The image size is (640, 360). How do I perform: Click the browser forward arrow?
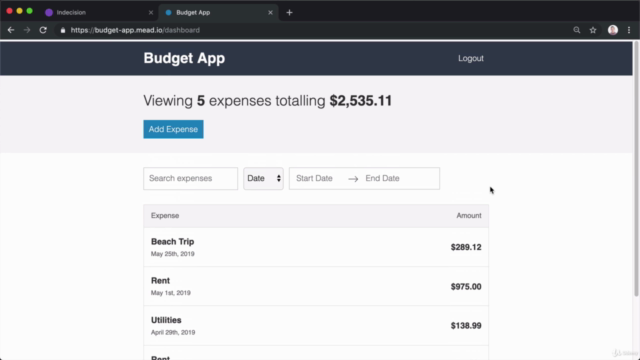click(x=27, y=30)
